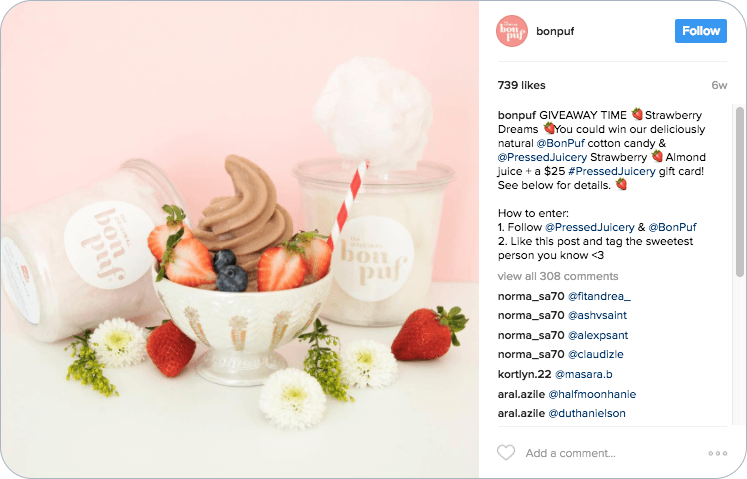Click the Add a comment field
The width and height of the screenshot is (747, 479).
point(571,453)
